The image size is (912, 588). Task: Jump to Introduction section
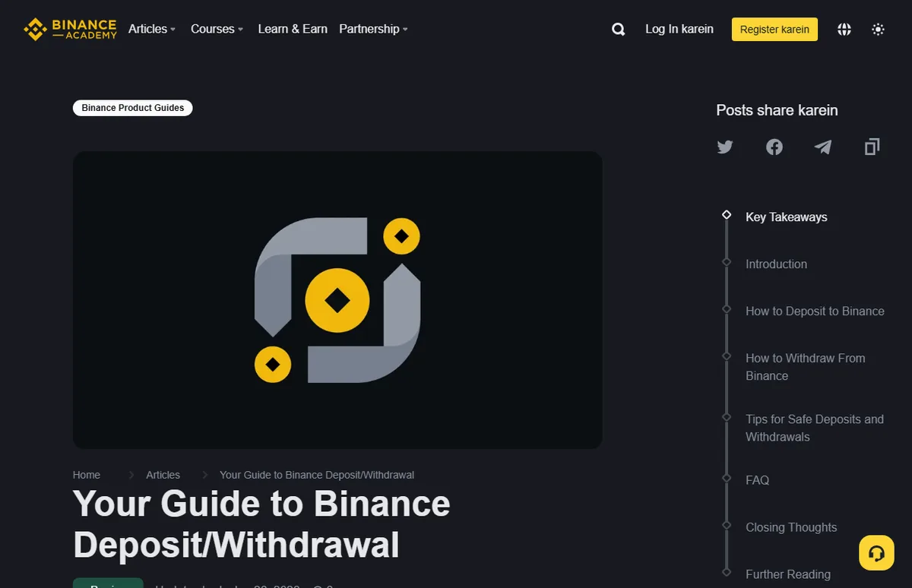click(777, 264)
